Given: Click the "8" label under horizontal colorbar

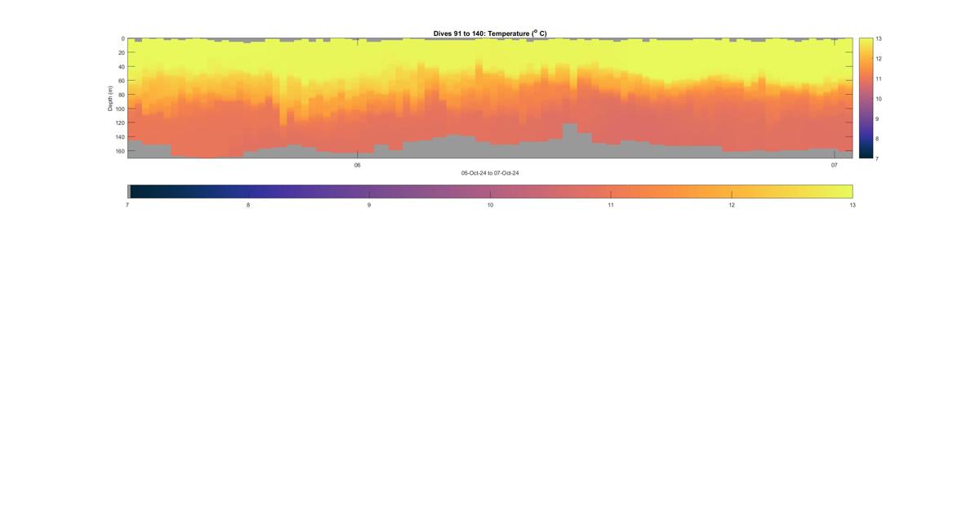Looking at the screenshot, I should point(248,205).
